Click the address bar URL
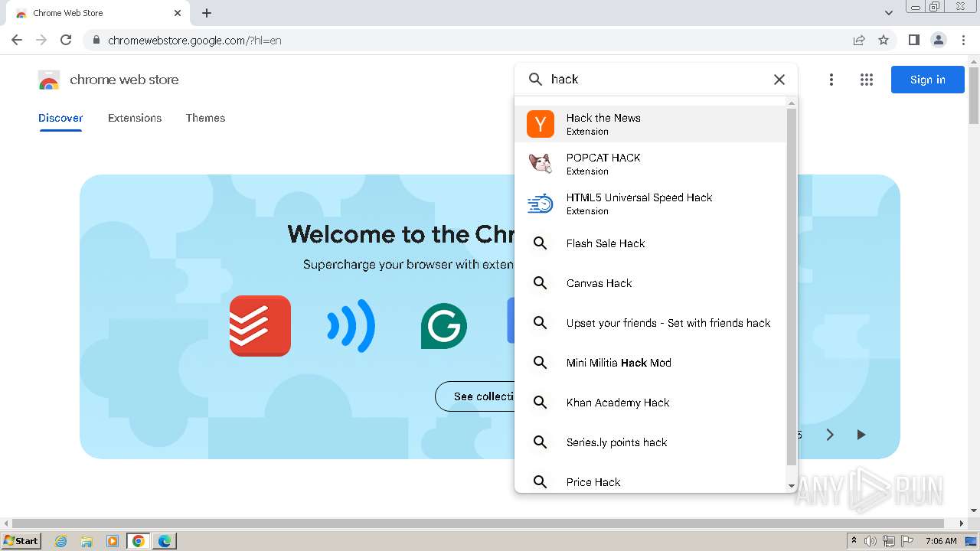980x551 pixels. pos(194,41)
